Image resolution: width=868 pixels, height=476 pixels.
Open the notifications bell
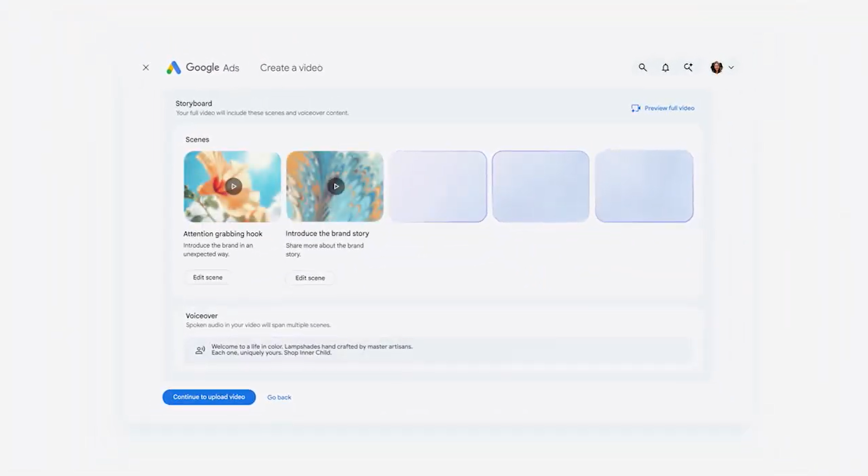click(665, 68)
